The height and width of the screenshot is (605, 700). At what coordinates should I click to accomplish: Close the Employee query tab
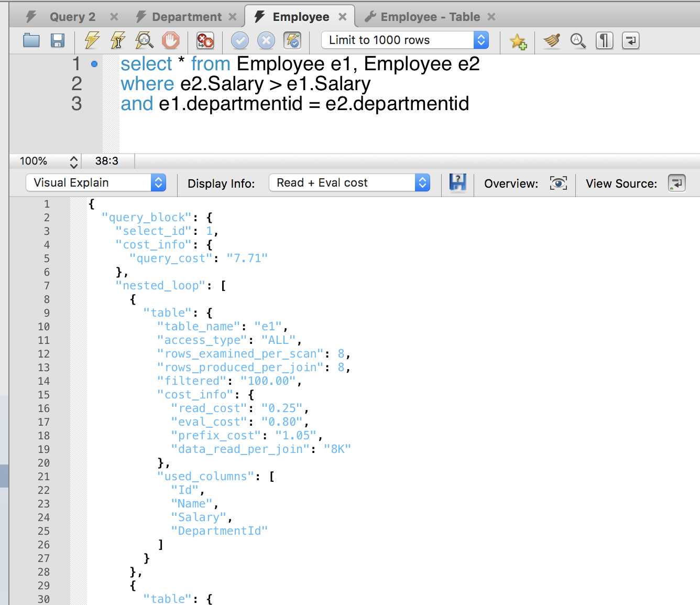point(343,17)
